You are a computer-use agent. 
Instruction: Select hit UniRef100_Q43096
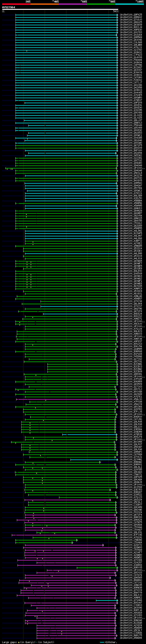(131, 608)
